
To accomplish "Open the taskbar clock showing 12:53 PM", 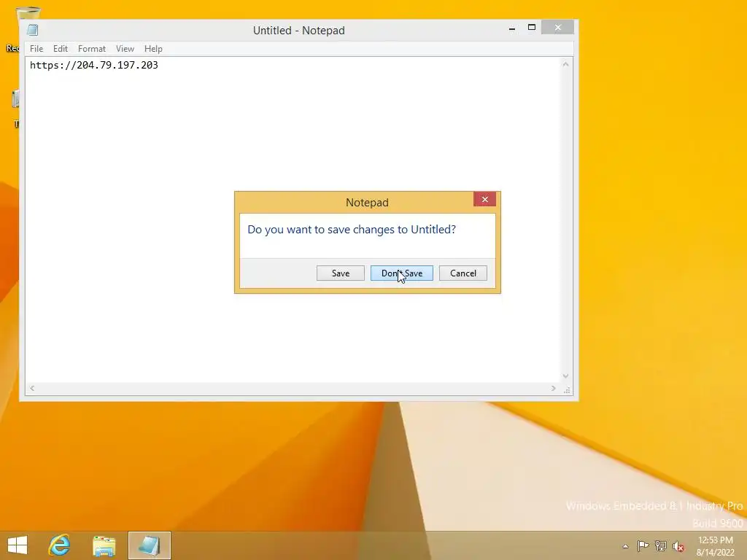I will pyautogui.click(x=715, y=546).
